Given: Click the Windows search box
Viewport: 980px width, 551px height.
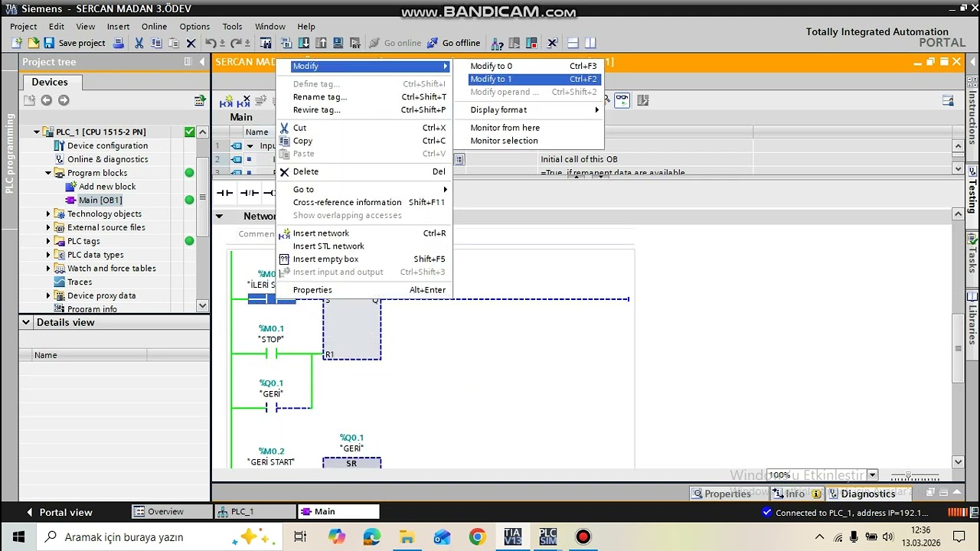Looking at the screenshot, I should click(159, 536).
